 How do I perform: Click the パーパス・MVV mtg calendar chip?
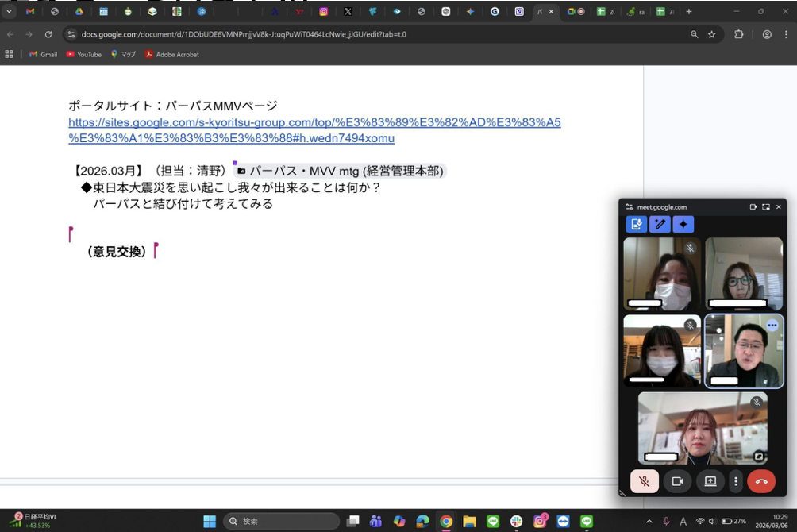click(341, 172)
